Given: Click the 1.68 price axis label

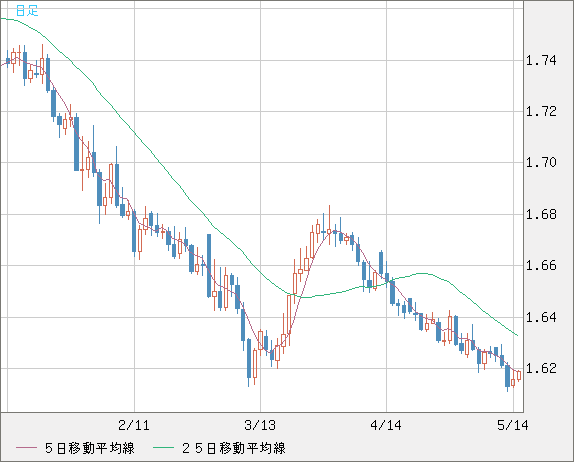Looking at the screenshot, I should coord(541,214).
